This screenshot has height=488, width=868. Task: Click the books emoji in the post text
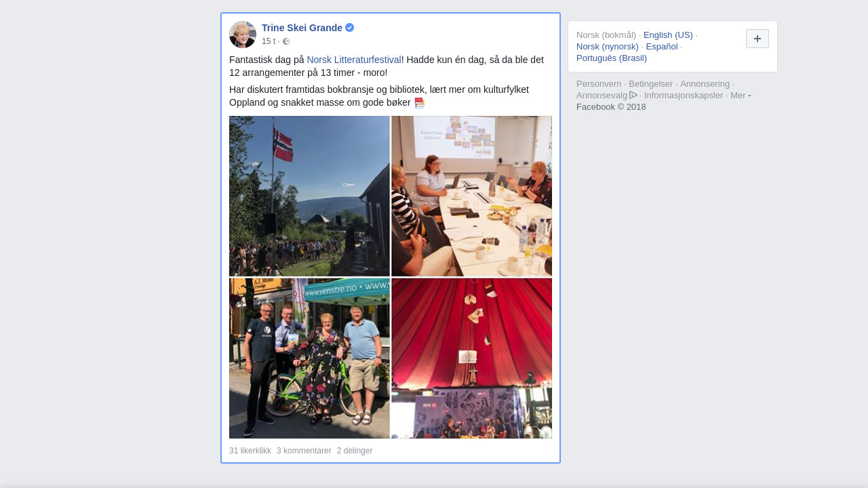[419, 103]
